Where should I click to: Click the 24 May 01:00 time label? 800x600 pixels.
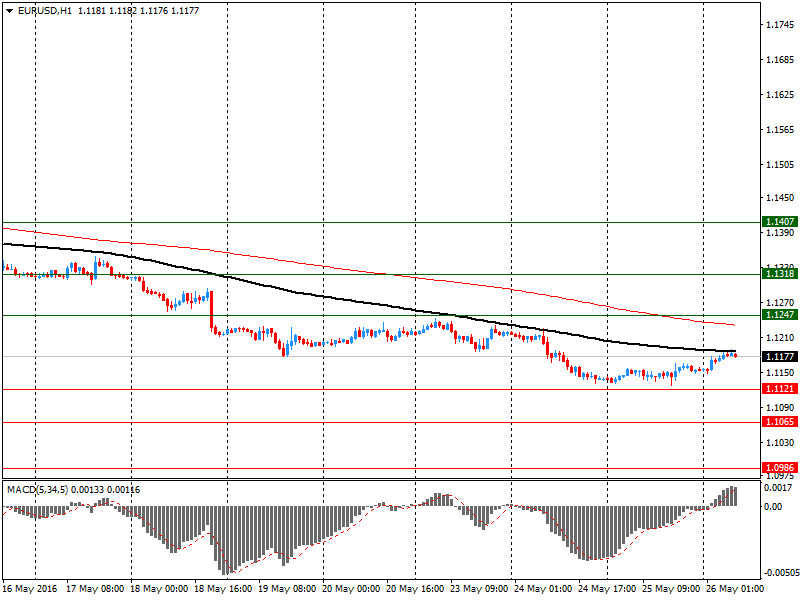pyautogui.click(x=543, y=589)
